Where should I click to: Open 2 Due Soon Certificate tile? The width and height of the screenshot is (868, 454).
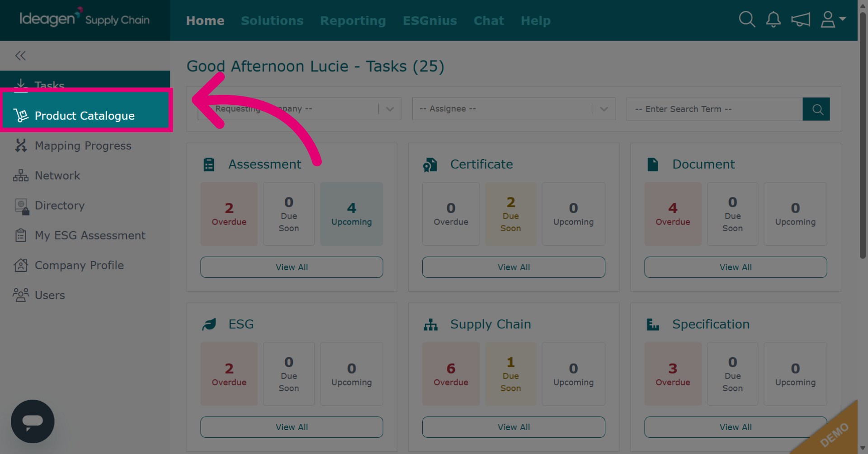(511, 214)
